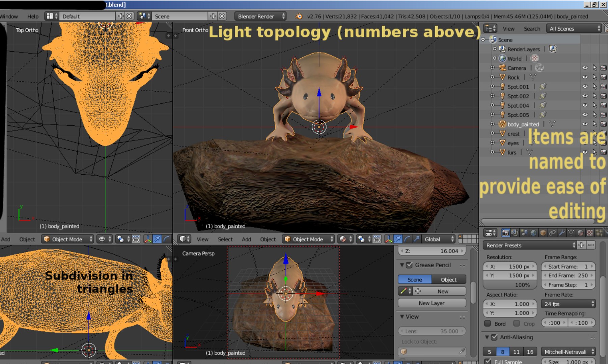
Task: Switch Grease Pencil source to Object
Action: (x=449, y=279)
